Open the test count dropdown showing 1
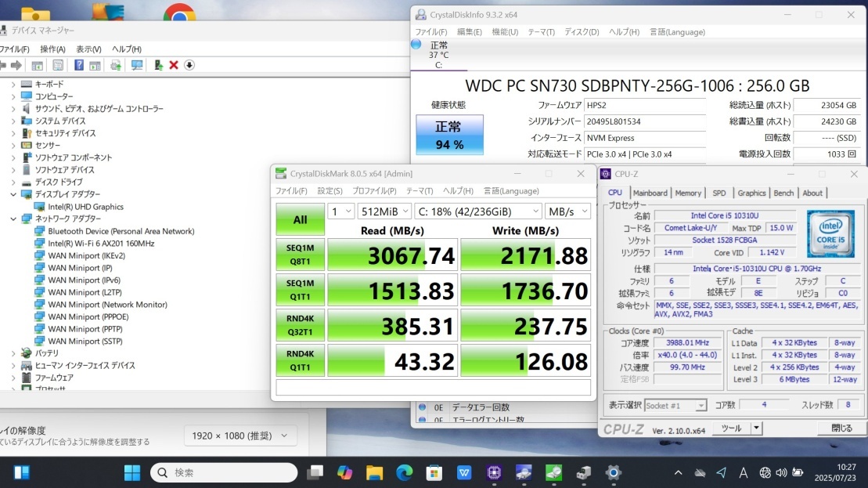The width and height of the screenshot is (868, 488). pos(341,211)
